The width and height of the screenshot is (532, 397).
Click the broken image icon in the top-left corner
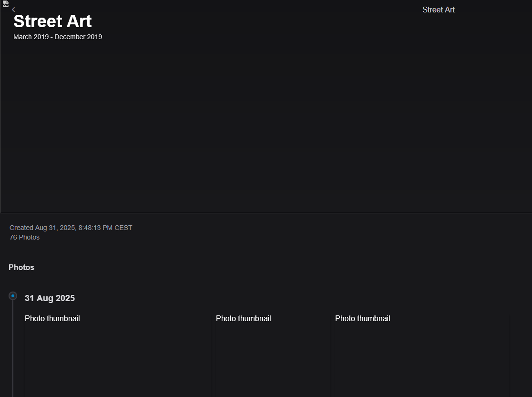click(6, 4)
